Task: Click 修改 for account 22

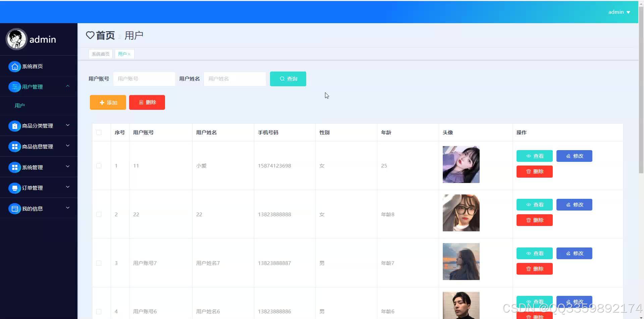Action: click(574, 205)
